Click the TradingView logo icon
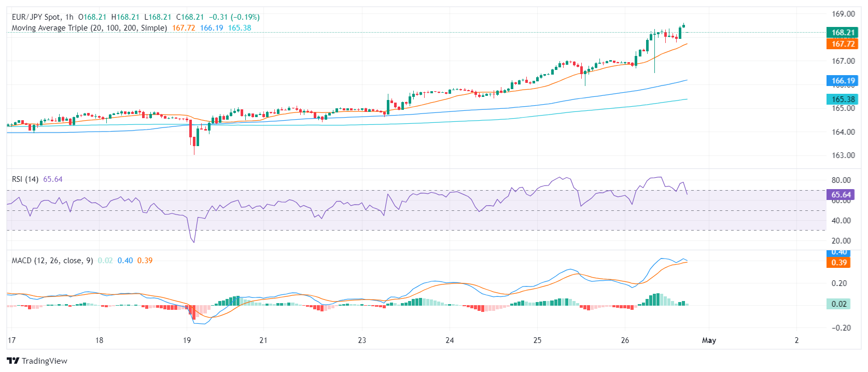Viewport: 868px width, 372px height. (x=13, y=361)
